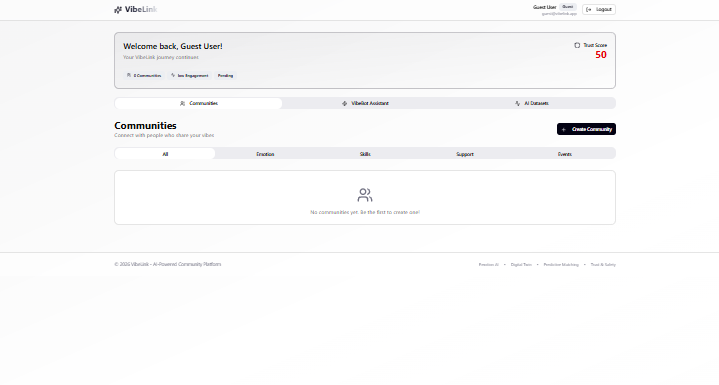Create a new community
The width and height of the screenshot is (719, 385).
[x=586, y=129]
